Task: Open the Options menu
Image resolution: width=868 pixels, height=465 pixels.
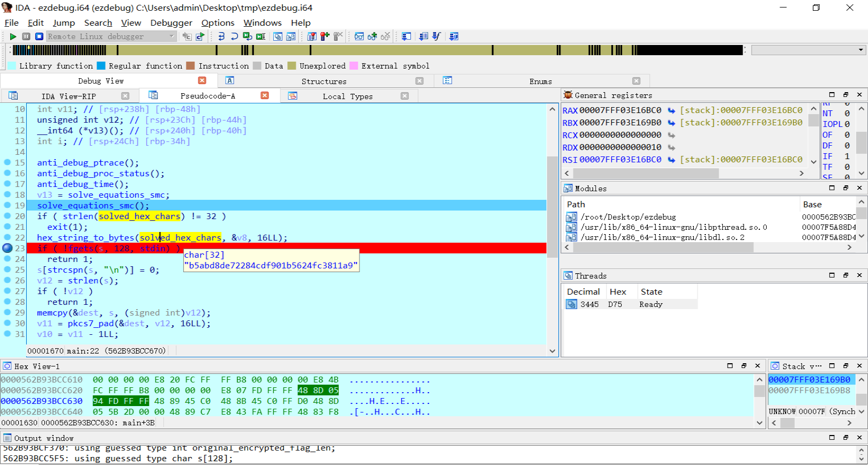Action: 218,22
